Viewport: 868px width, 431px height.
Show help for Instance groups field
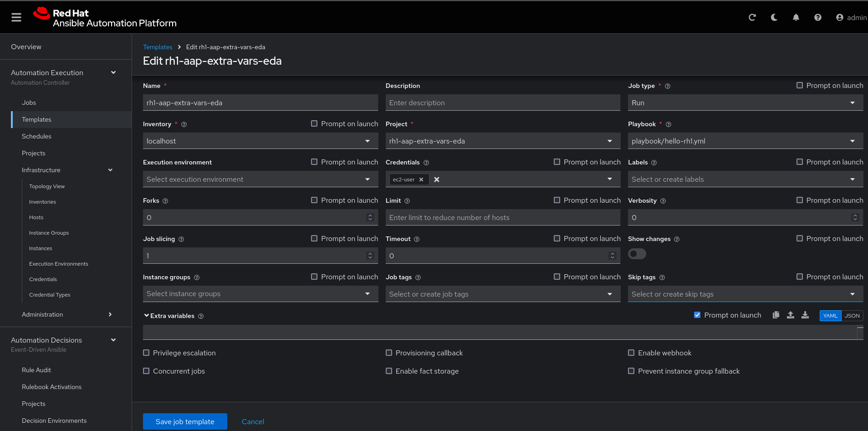(197, 277)
